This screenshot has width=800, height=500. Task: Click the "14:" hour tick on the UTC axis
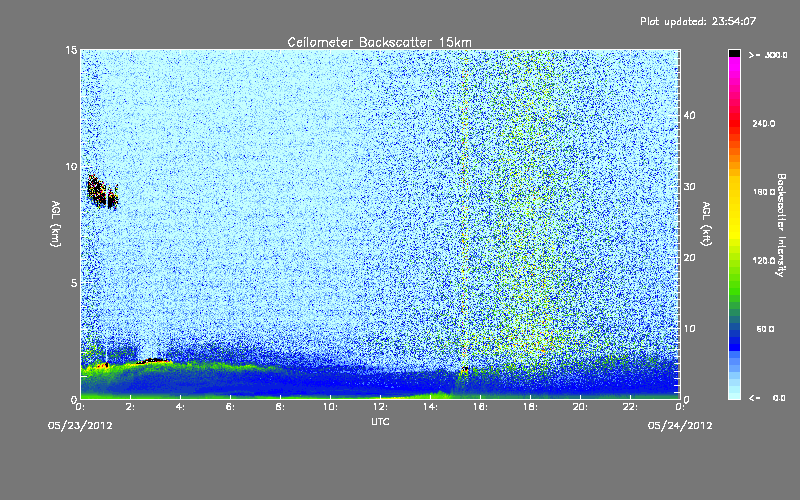(x=430, y=407)
